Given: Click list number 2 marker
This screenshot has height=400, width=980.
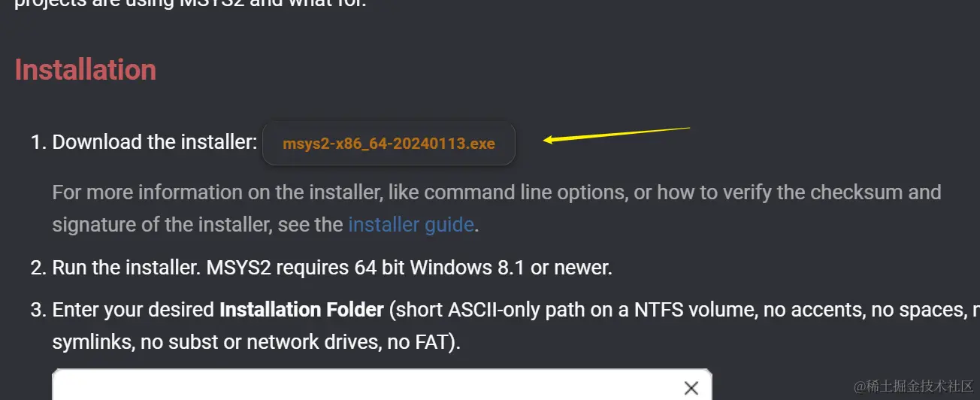Looking at the screenshot, I should [x=38, y=268].
